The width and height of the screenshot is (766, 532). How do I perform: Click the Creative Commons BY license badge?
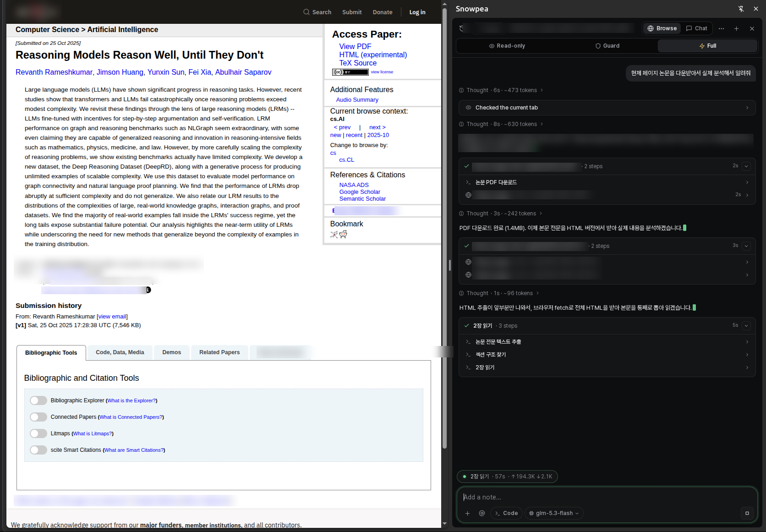tap(350, 72)
